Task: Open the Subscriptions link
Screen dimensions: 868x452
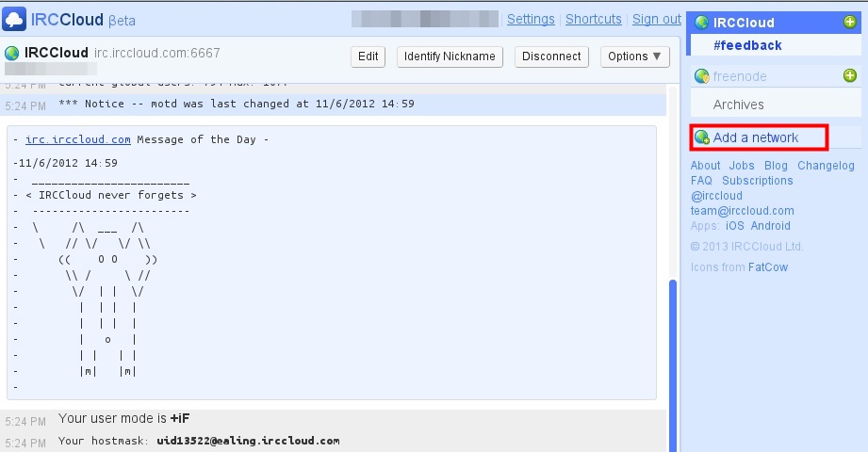Action: 758,181
